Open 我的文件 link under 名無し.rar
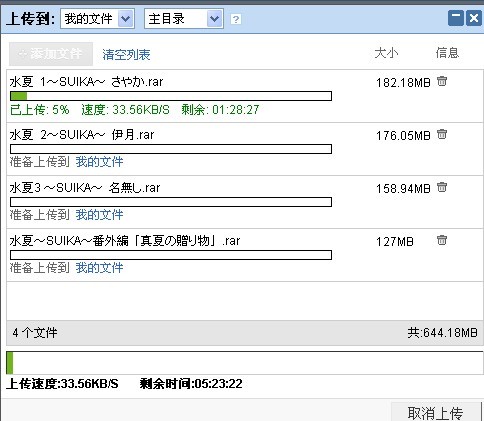The width and height of the screenshot is (484, 421). click(x=99, y=215)
